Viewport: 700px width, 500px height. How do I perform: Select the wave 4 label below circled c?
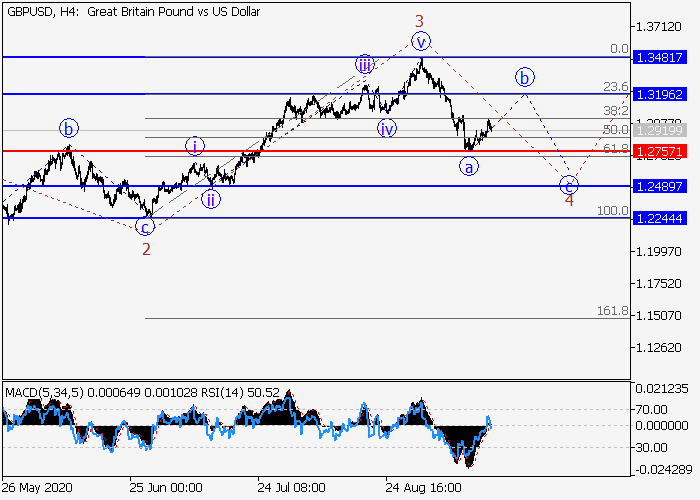pyautogui.click(x=569, y=200)
